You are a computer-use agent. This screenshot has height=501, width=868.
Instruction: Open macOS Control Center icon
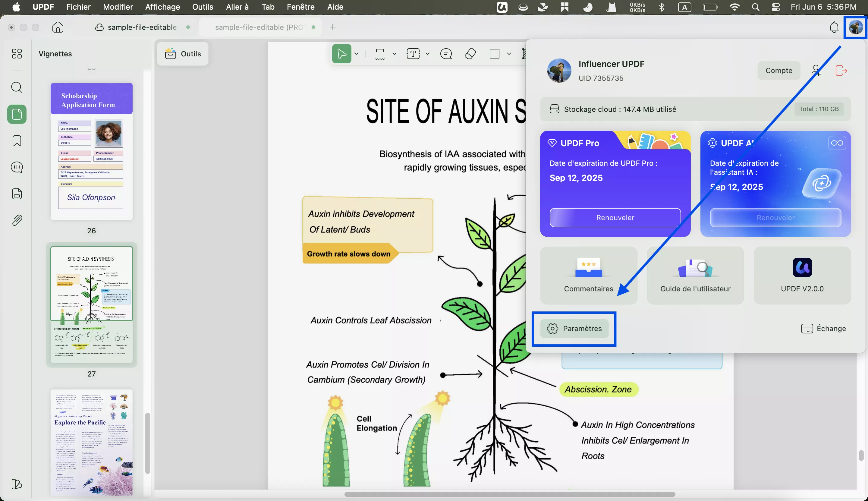775,7
